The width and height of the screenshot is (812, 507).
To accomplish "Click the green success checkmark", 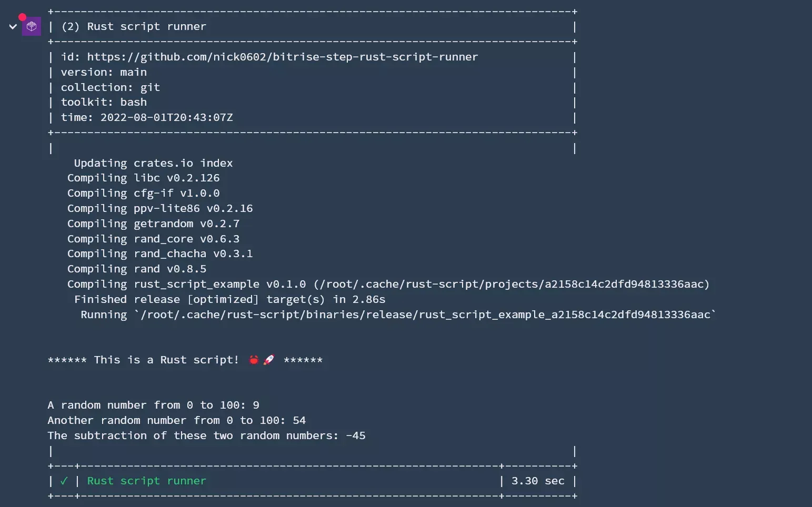I will (64, 481).
